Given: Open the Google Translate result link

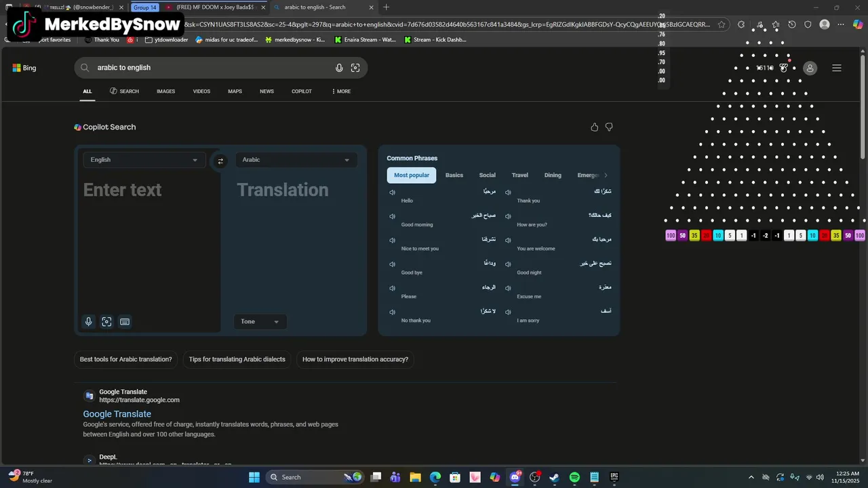Looking at the screenshot, I should click(x=117, y=414).
